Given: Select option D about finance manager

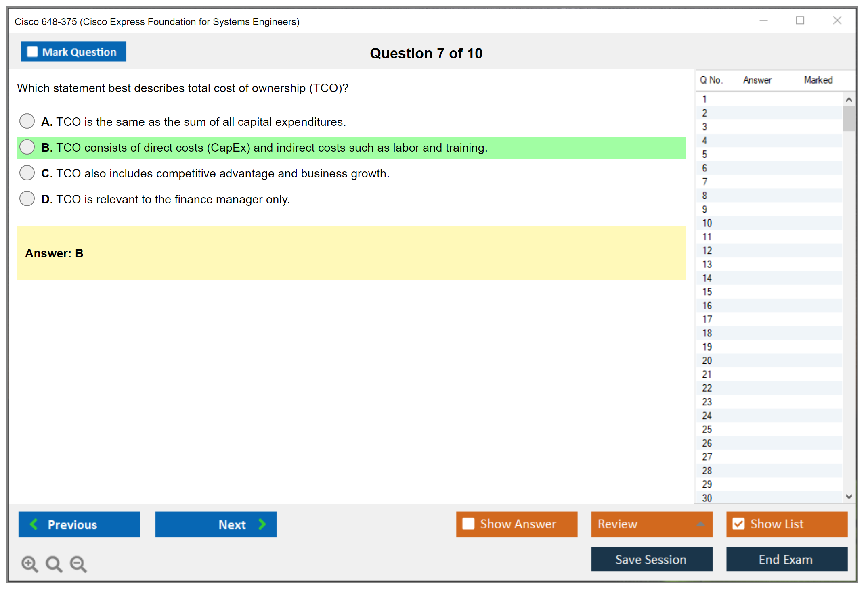Looking at the screenshot, I should (x=27, y=198).
